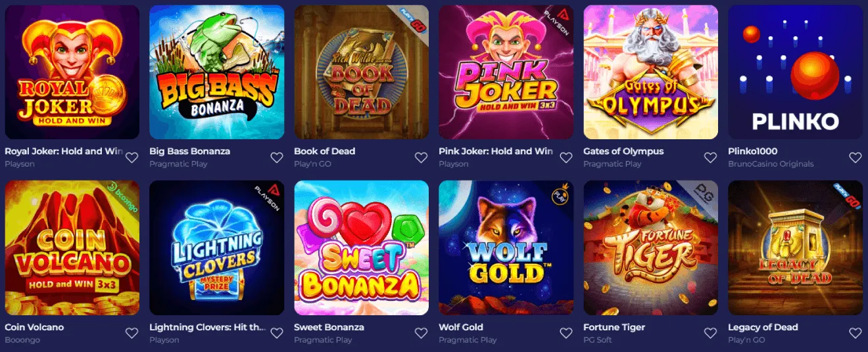The height and width of the screenshot is (352, 868).
Task: Open the Fortune Tiger title link
Action: point(614,327)
